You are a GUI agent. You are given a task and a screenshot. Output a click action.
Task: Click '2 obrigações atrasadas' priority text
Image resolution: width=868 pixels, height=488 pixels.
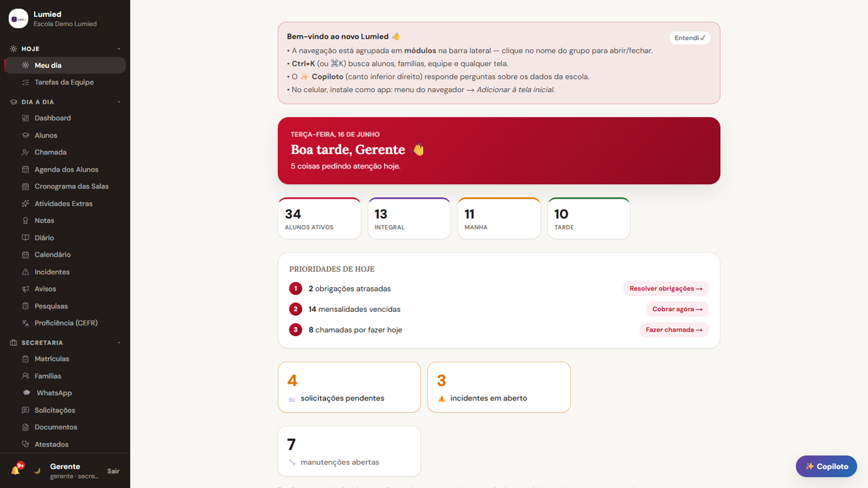[x=350, y=289]
